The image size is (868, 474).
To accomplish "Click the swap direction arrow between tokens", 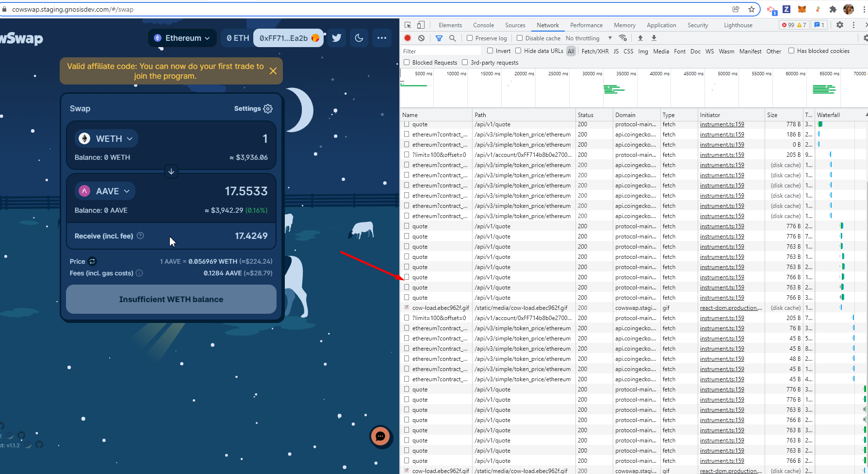I will (171, 171).
